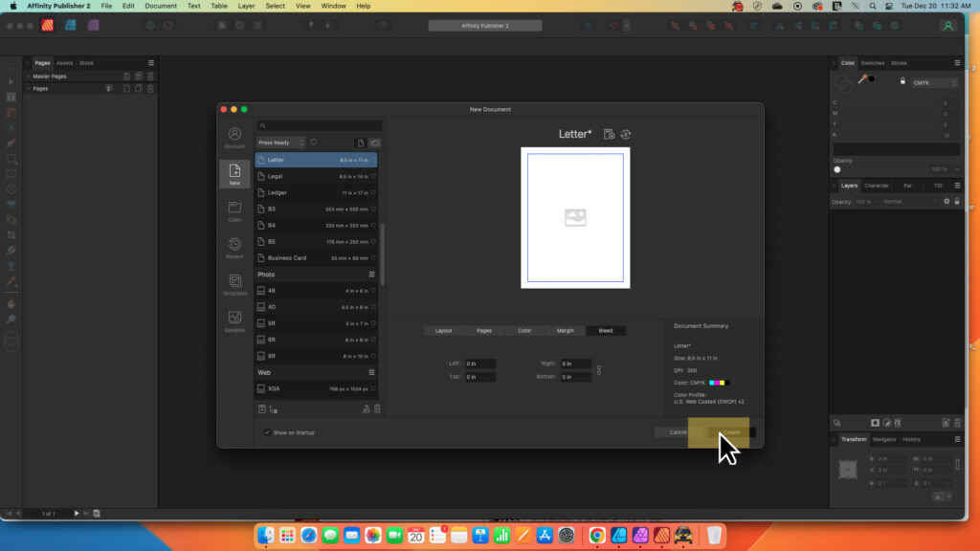Image resolution: width=980 pixels, height=551 pixels.
Task: Switch to the Margin tab
Action: 565,330
